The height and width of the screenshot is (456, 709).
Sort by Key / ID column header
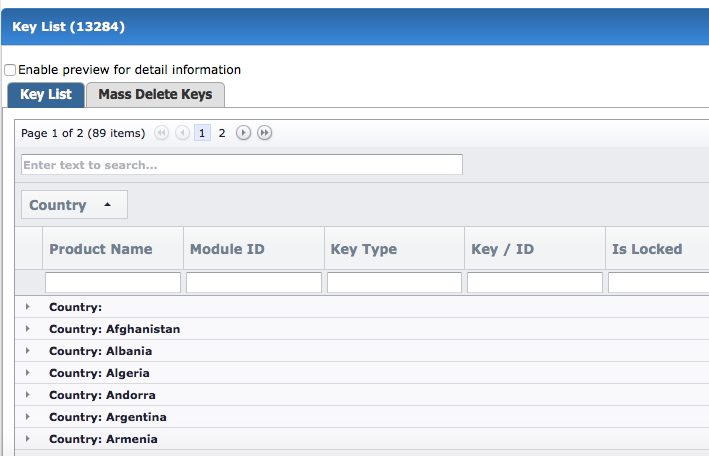coord(535,248)
